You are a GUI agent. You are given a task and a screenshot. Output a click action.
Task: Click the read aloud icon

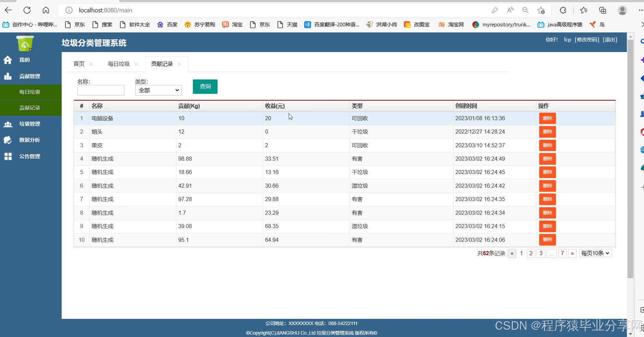click(x=510, y=10)
